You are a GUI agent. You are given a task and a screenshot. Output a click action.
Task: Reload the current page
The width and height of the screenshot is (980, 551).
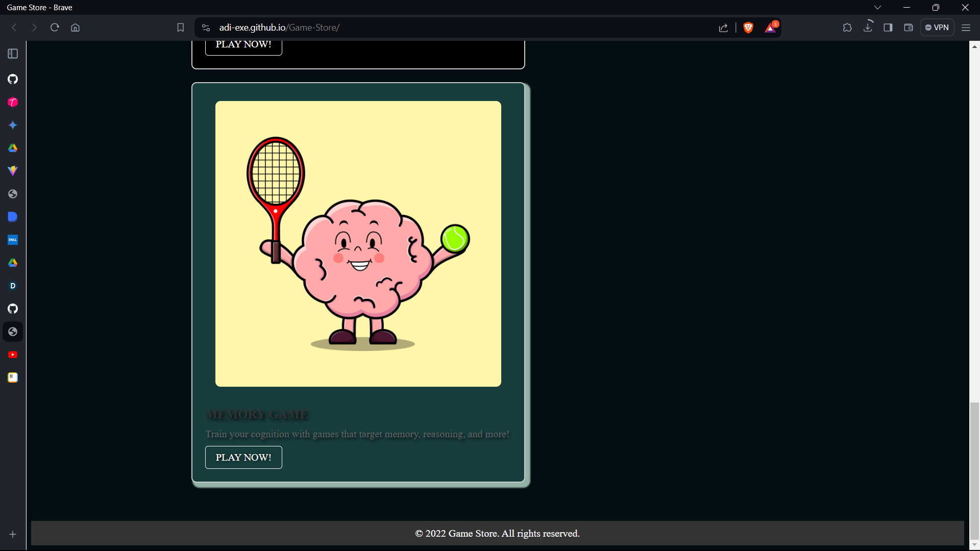pyautogui.click(x=55, y=28)
